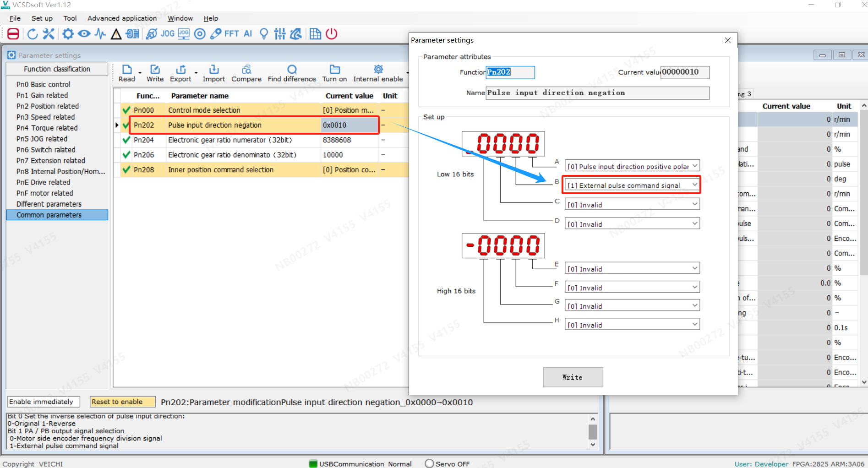The height and width of the screenshot is (468, 868).
Task: Open dropdown C set to Invalid
Action: click(632, 204)
